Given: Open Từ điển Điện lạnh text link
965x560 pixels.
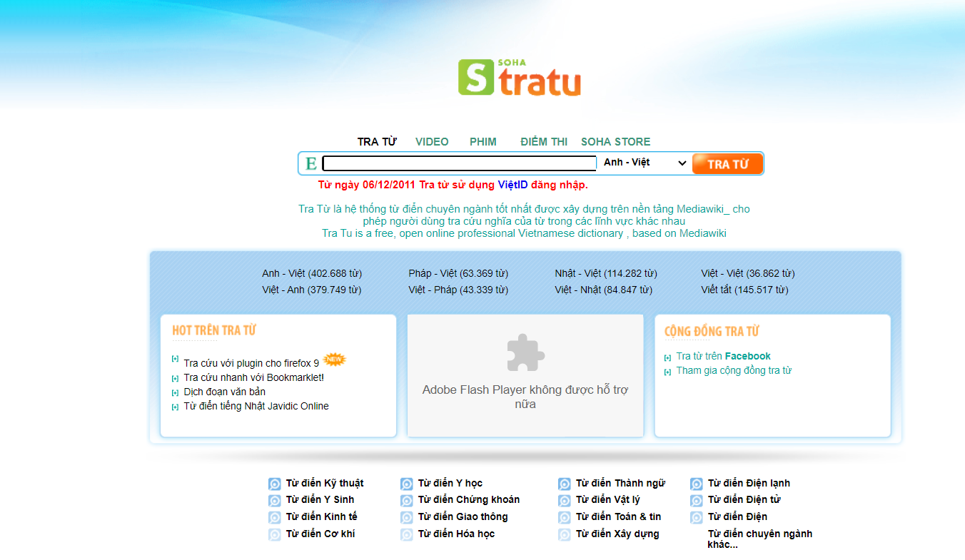Looking at the screenshot, I should [x=749, y=483].
